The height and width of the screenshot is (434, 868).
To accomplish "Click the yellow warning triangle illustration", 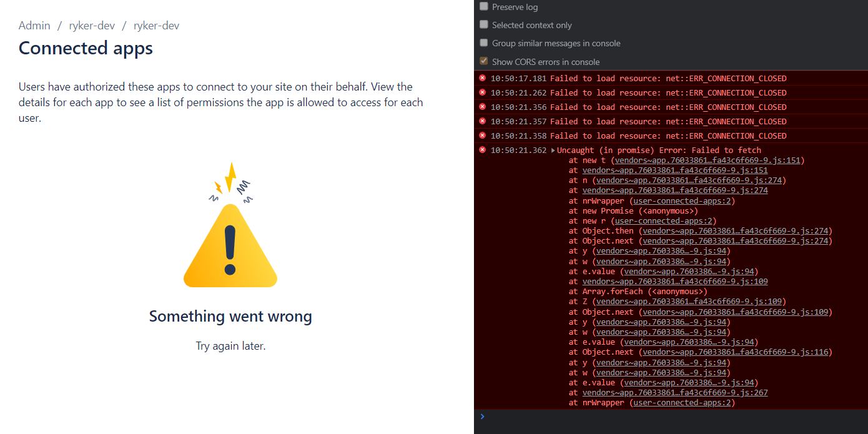I will point(230,245).
